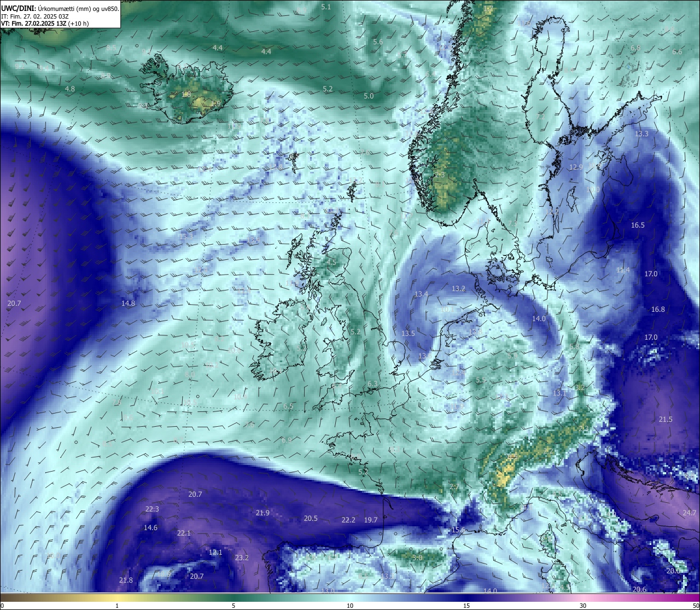The width and height of the screenshot is (700, 610).
Task: Click the 21.8 value in bottom-left corner
Action: point(126,580)
